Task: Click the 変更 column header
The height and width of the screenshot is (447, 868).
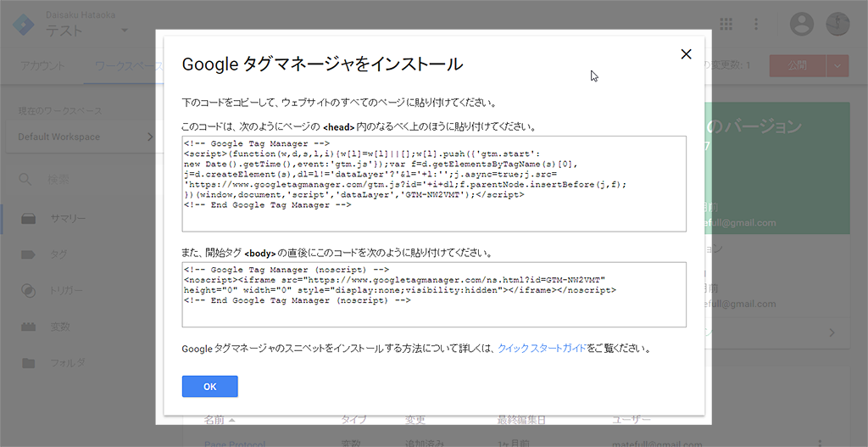Action: click(x=415, y=420)
